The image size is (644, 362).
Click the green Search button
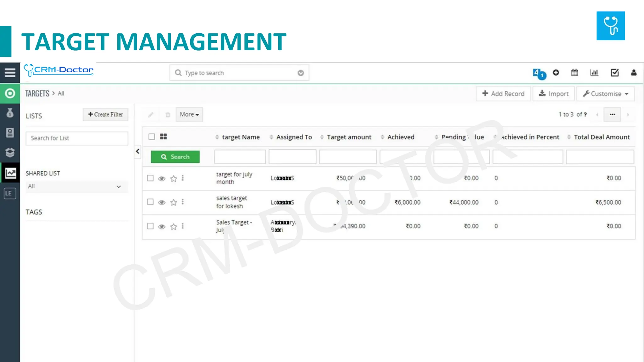click(175, 157)
